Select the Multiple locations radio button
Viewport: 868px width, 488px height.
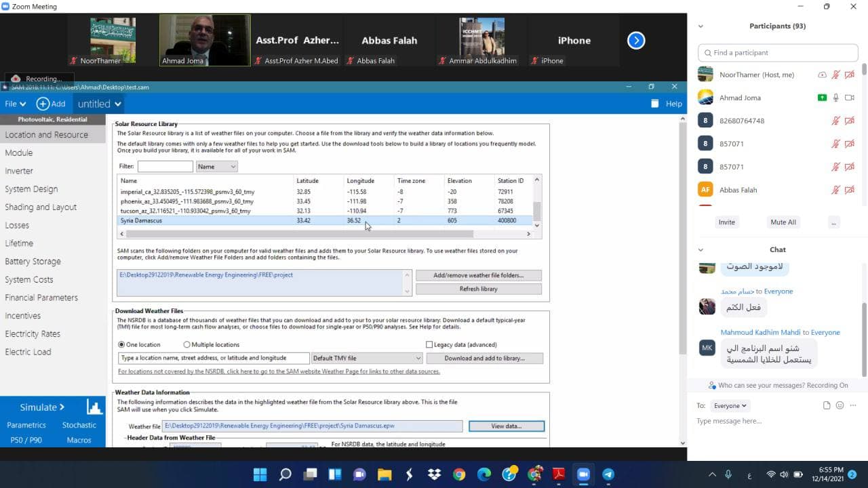186,344
